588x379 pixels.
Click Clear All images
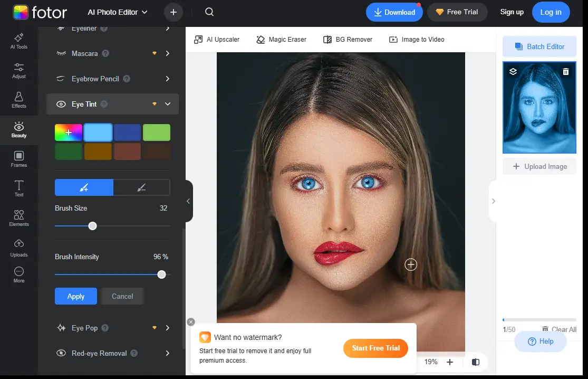(559, 329)
